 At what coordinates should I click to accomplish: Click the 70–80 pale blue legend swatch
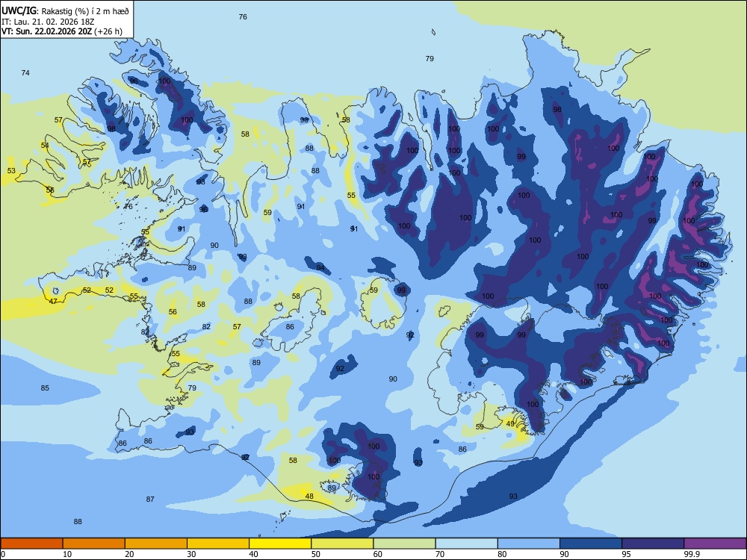466,544
